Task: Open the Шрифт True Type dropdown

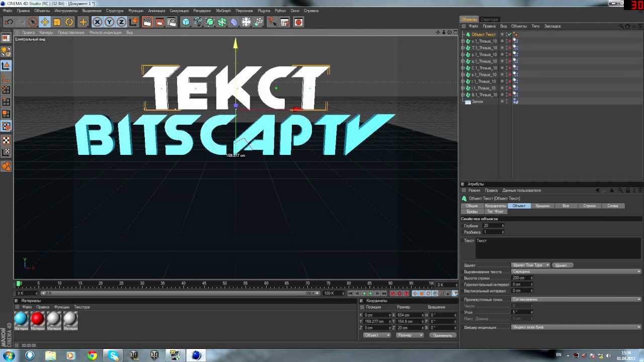Action: (x=531, y=265)
